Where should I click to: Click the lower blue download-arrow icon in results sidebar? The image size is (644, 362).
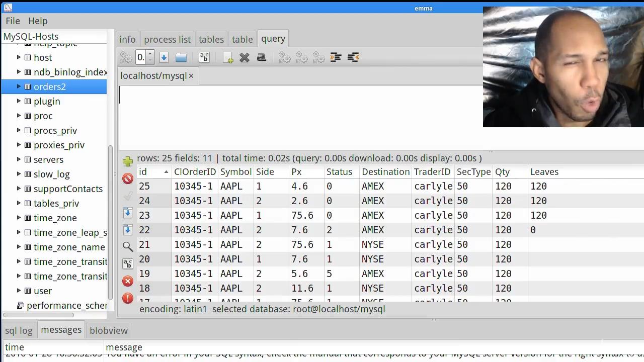click(x=128, y=230)
